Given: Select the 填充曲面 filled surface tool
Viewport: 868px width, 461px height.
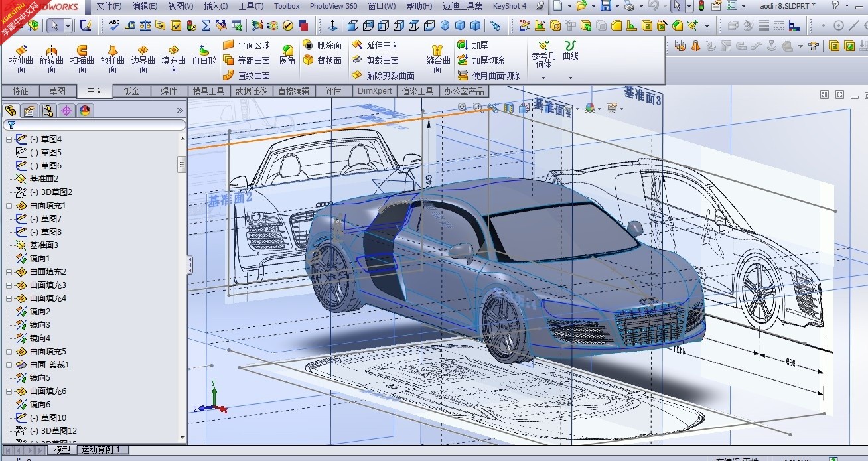Looking at the screenshot, I should tap(174, 58).
